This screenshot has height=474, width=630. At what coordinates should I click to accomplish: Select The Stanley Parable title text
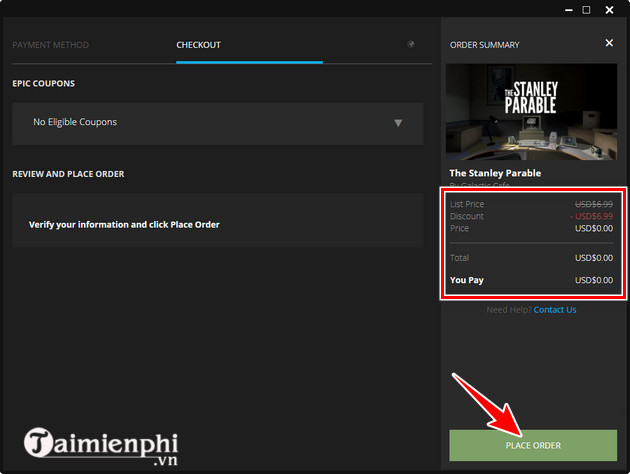(495, 173)
